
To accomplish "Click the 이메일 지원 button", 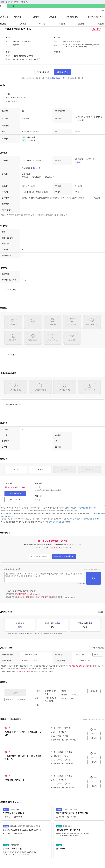I will 15,499.
